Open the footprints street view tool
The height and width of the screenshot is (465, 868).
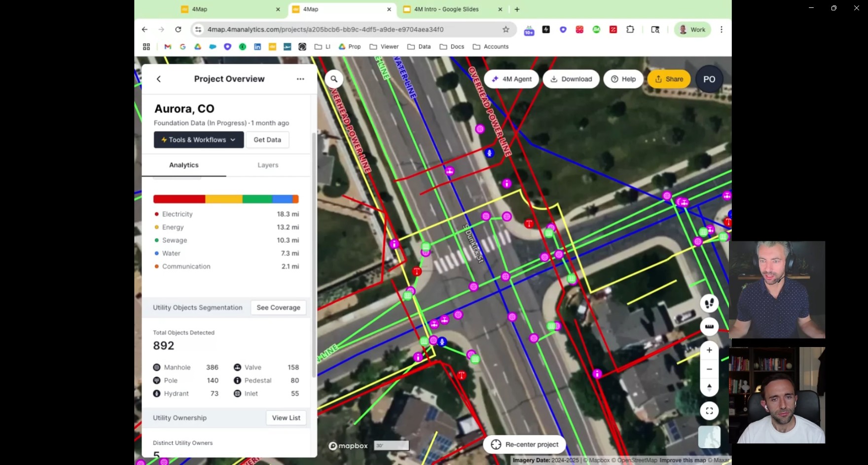point(709,303)
